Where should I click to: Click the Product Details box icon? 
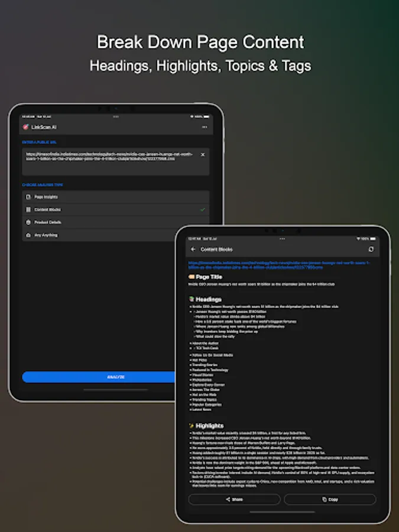pos(28,222)
